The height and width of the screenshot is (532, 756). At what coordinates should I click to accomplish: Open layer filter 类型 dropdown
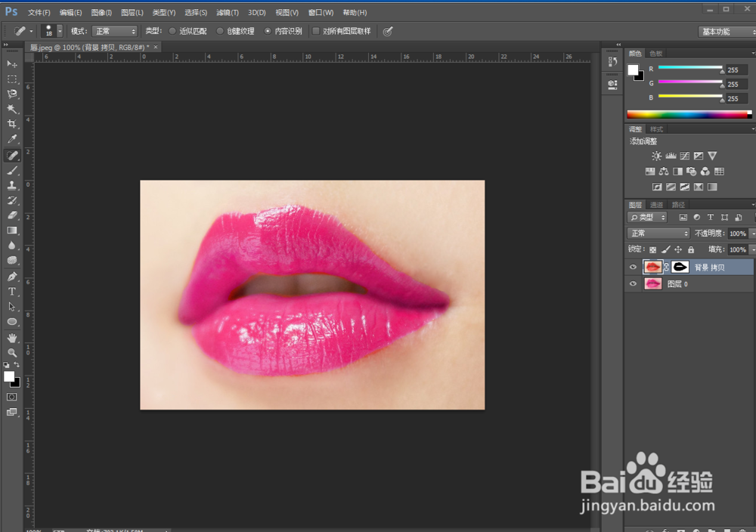pyautogui.click(x=647, y=218)
